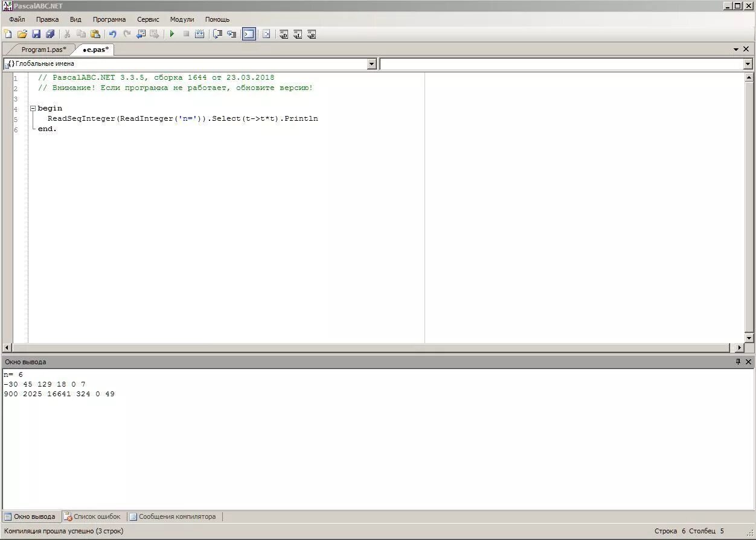Click the toolbar icon labeled D
Viewport: 756px width, 540px height.
click(284, 34)
